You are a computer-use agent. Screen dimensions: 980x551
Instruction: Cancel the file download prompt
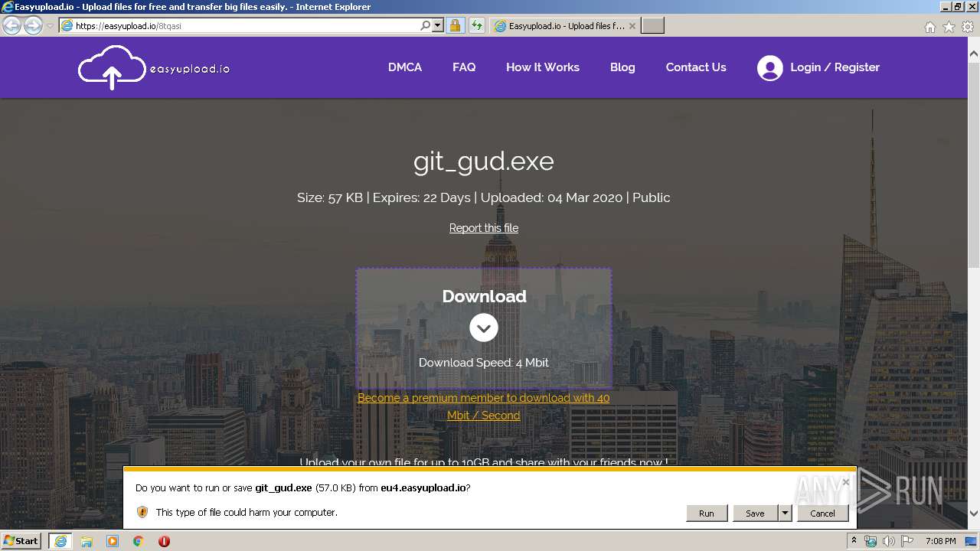coord(822,514)
